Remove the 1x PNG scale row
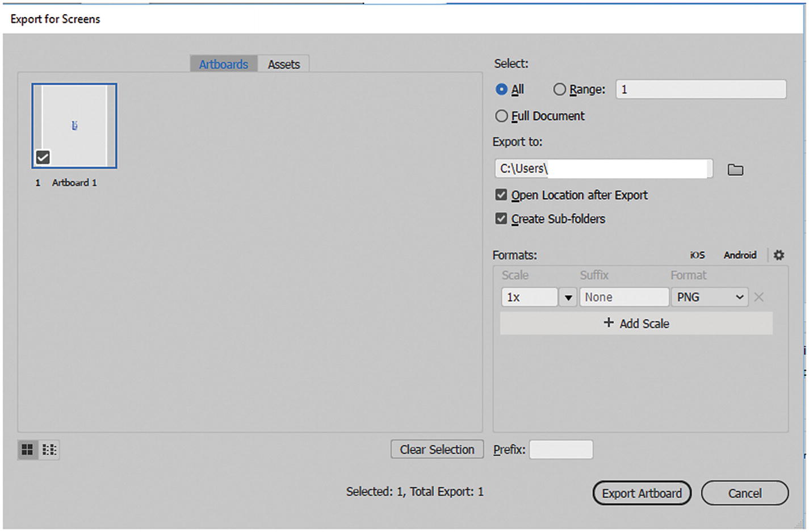809x532 pixels. (758, 297)
